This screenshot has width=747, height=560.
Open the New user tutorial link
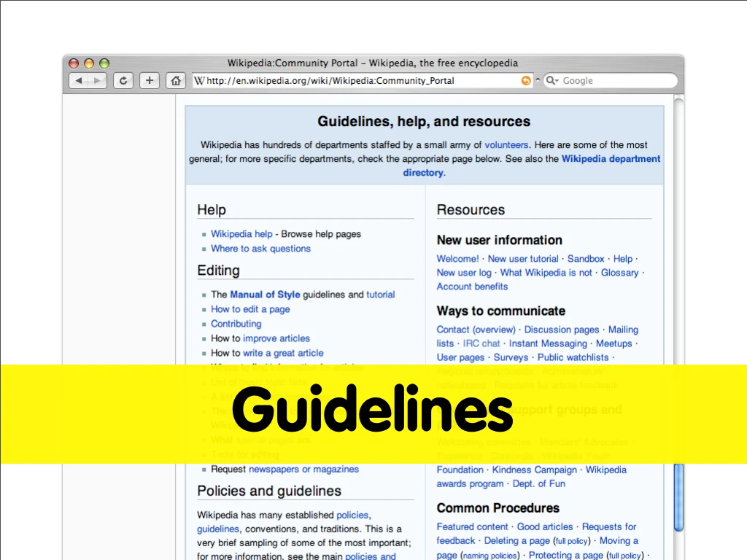(522, 259)
